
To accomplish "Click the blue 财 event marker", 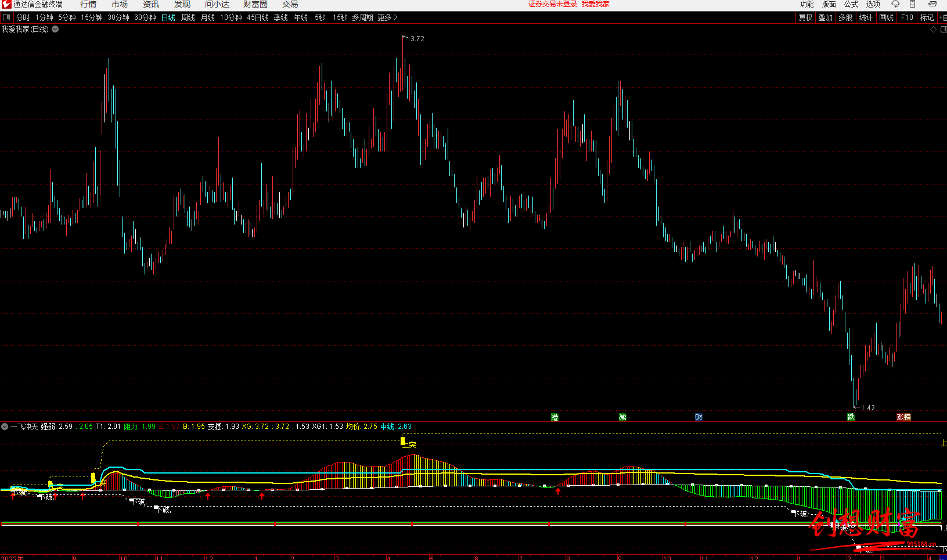I will pyautogui.click(x=698, y=417).
